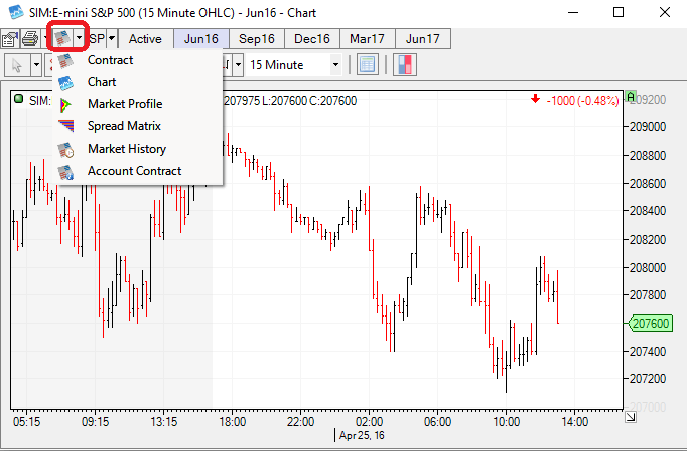The height and width of the screenshot is (451, 687).
Task: Expand the dropdown arrow next to SP
Action: coord(112,39)
